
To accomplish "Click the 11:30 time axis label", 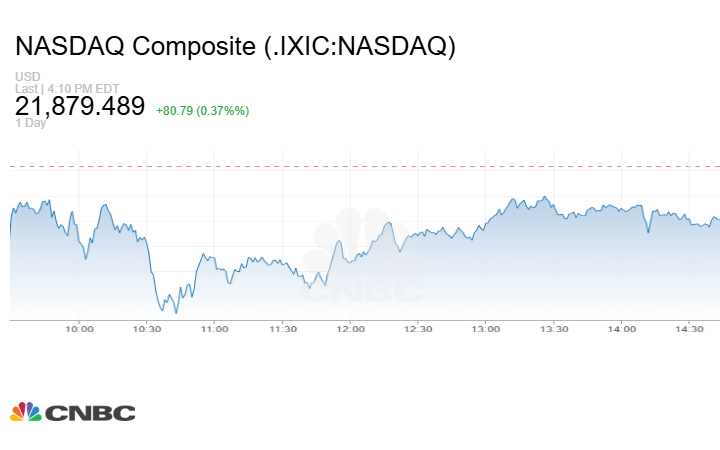I will (x=282, y=329).
